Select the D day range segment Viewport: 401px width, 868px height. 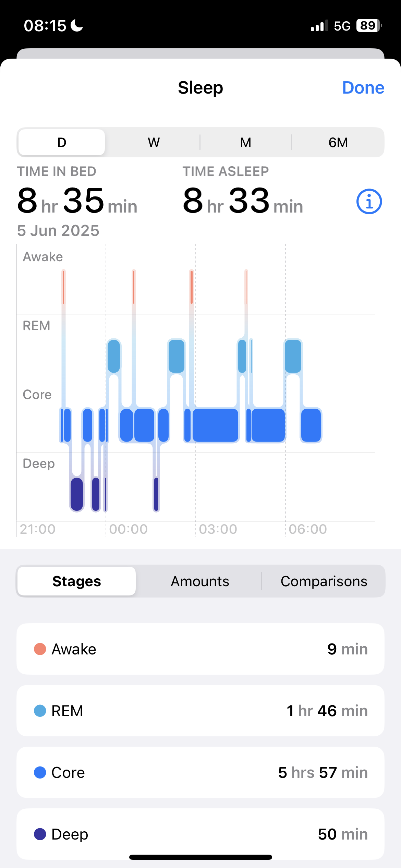[62, 142]
